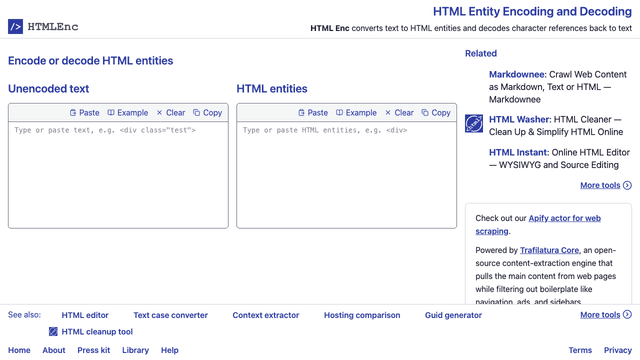The image size is (640, 360).
Task: Open More tools link in Related sidebar
Action: (x=600, y=185)
